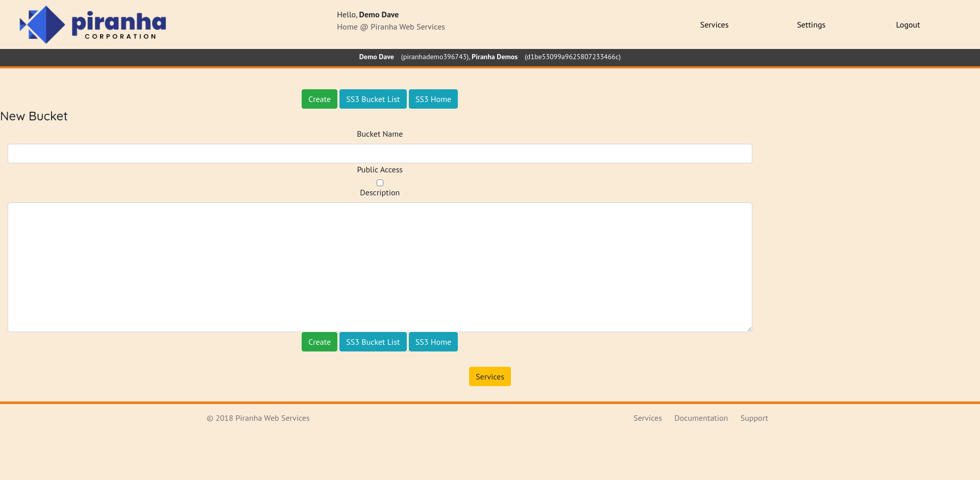Open the bottom SS3 Bucket List button

[373, 342]
